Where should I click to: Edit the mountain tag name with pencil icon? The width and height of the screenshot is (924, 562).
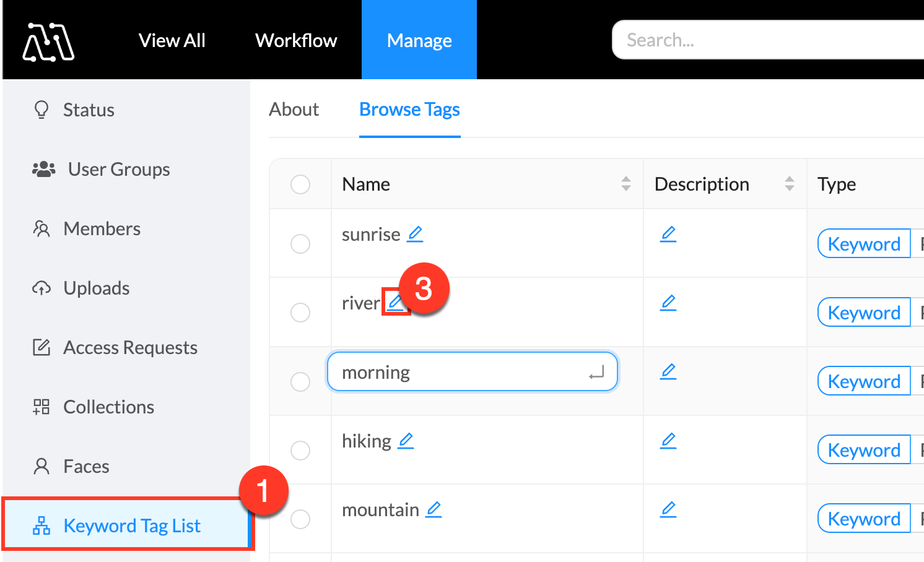point(434,509)
